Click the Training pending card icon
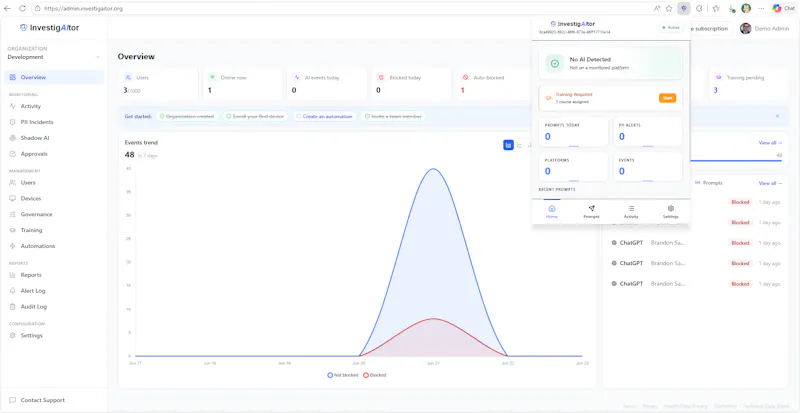Viewport: 800px width, 413px height. click(718, 78)
